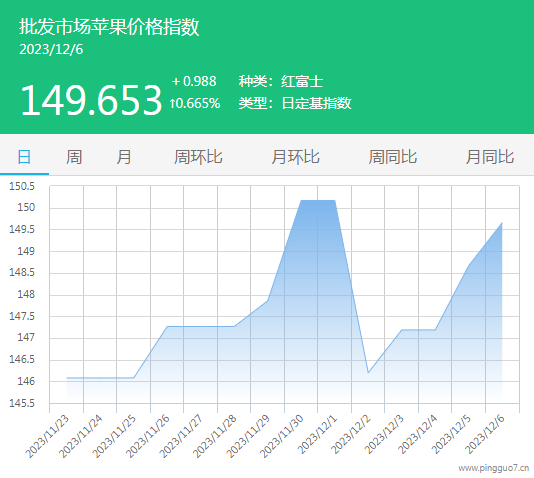The width and height of the screenshot is (534, 478).
Task: Click the last data point at 2023/12/6
Action: point(502,223)
